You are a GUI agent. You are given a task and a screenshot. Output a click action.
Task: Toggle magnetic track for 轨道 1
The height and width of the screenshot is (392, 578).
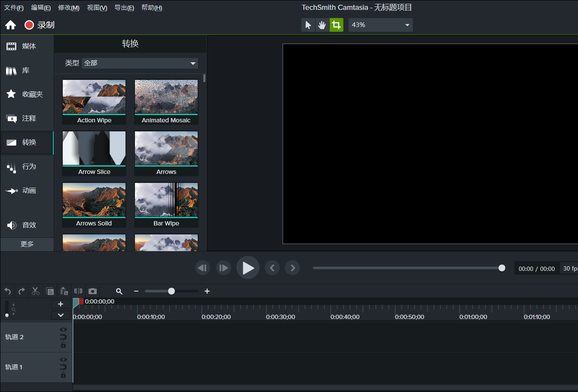coord(63,367)
